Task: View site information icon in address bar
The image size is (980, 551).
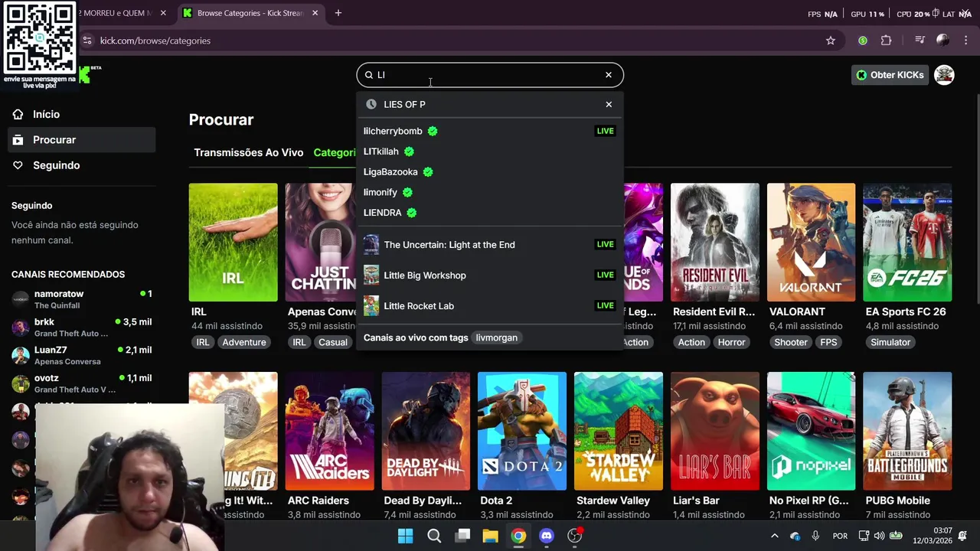Action: coord(87,41)
